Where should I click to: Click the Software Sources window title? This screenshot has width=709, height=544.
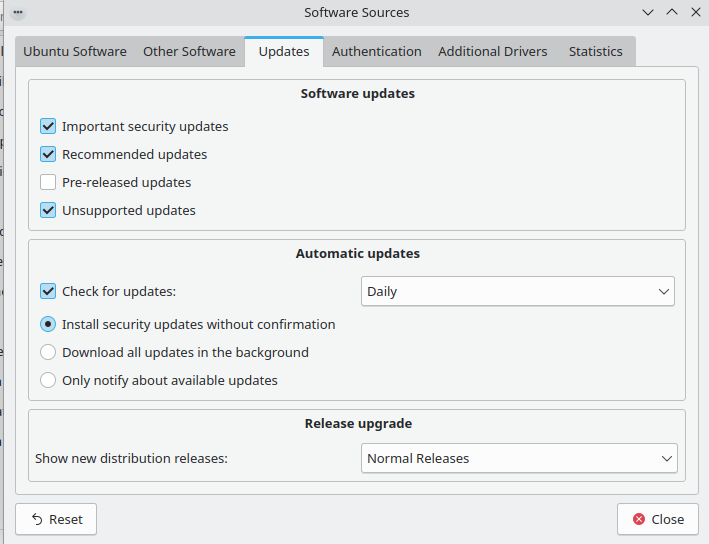tap(356, 12)
